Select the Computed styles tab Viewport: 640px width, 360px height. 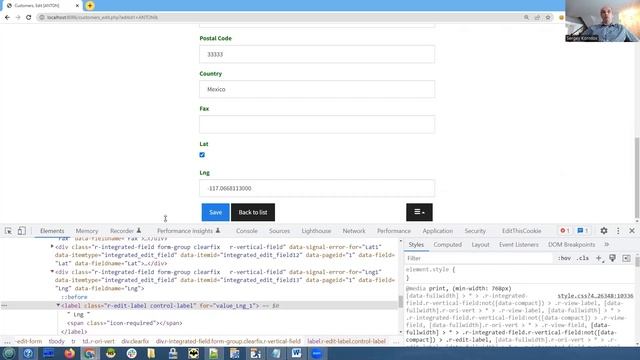click(x=447, y=244)
